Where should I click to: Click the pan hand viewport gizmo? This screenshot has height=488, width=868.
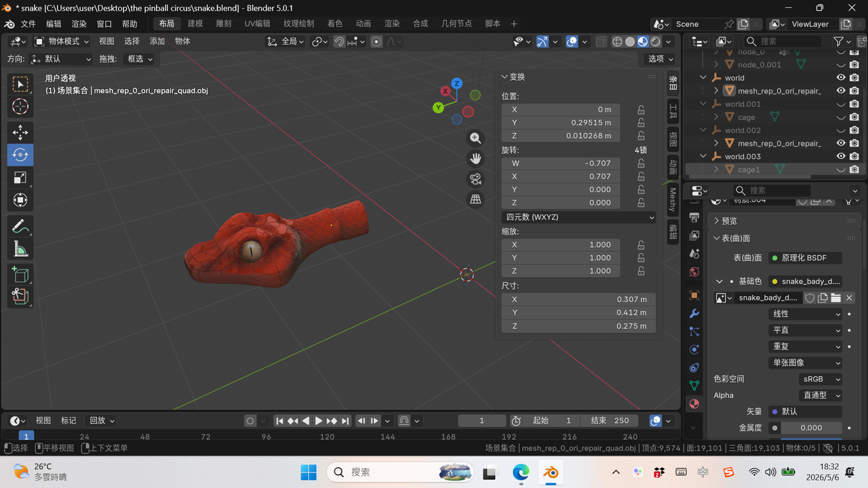point(475,159)
